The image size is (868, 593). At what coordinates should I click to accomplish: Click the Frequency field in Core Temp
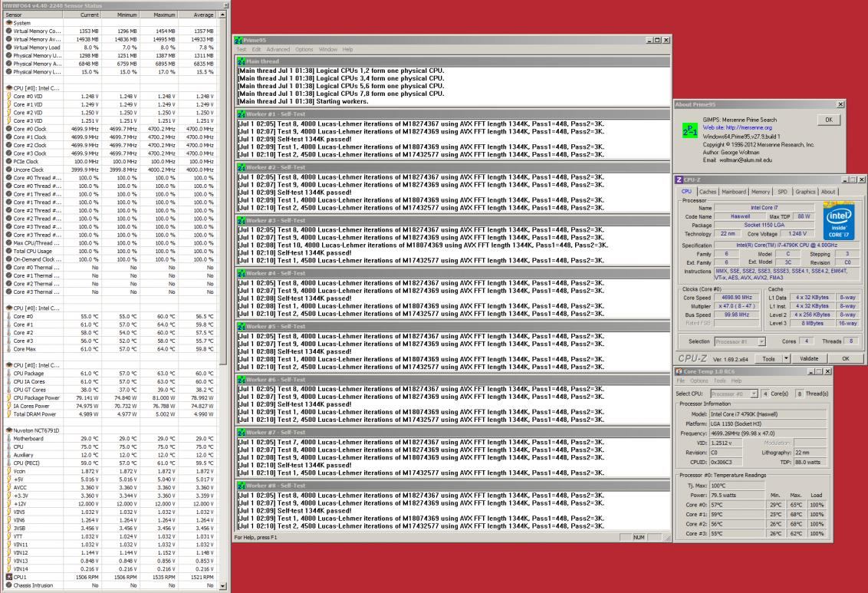[768, 433]
